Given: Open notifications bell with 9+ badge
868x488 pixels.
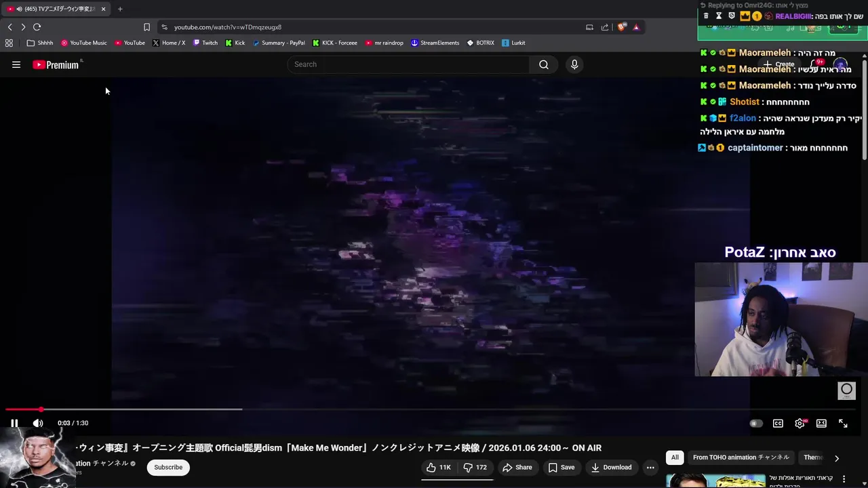Looking at the screenshot, I should coord(816,64).
